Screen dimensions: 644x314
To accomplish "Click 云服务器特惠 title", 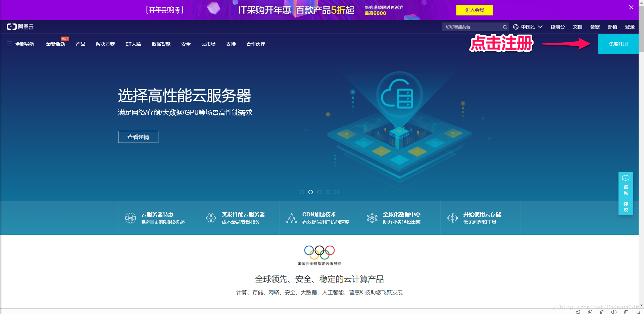I will [157, 214].
